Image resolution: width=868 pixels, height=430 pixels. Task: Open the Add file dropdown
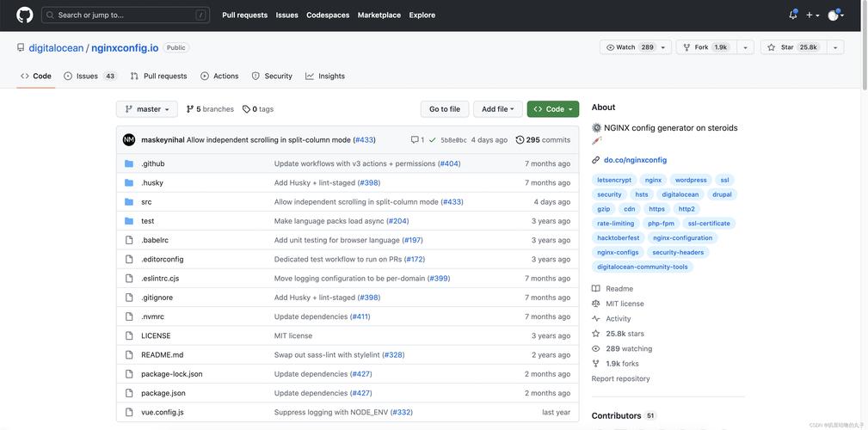tap(498, 109)
